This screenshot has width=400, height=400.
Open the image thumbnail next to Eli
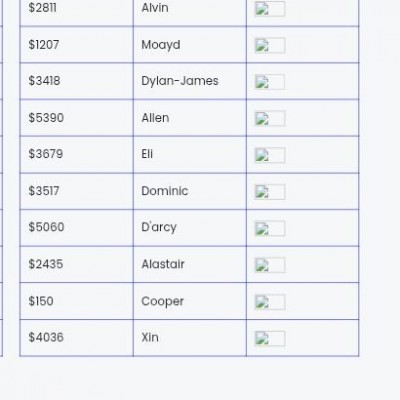click(x=270, y=155)
